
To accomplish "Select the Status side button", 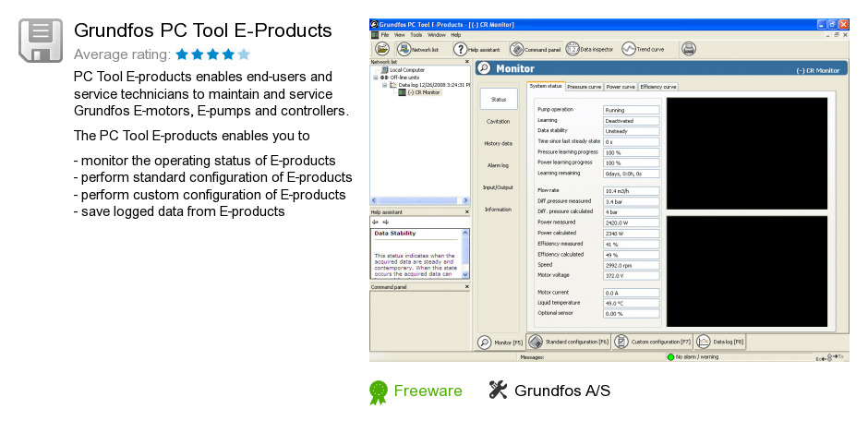I will (x=499, y=99).
